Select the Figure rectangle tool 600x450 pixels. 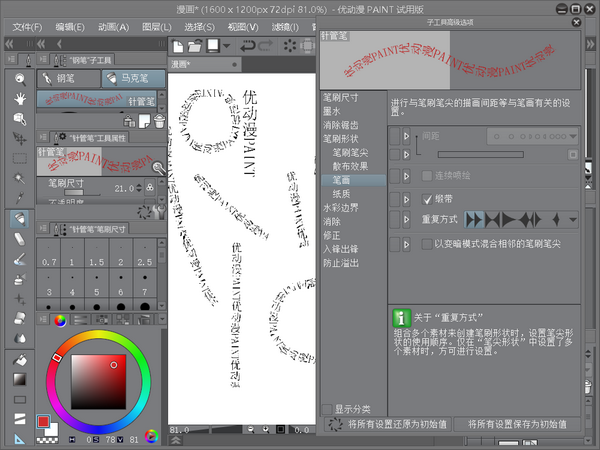[20, 400]
